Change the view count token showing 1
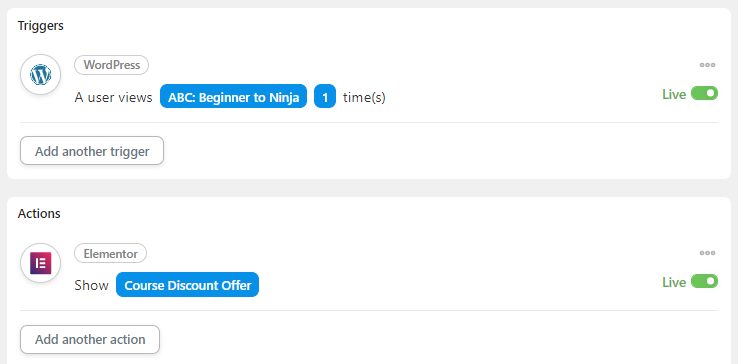 [x=325, y=97]
